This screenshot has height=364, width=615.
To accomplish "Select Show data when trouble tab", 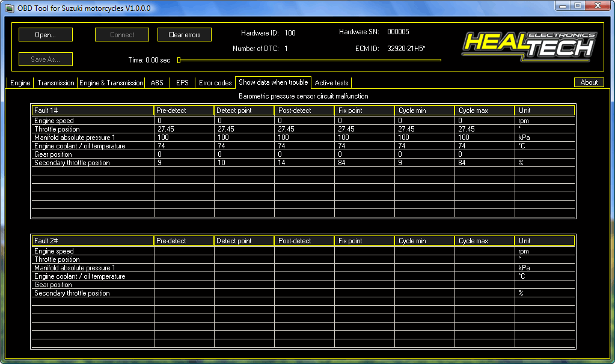I will [x=274, y=82].
